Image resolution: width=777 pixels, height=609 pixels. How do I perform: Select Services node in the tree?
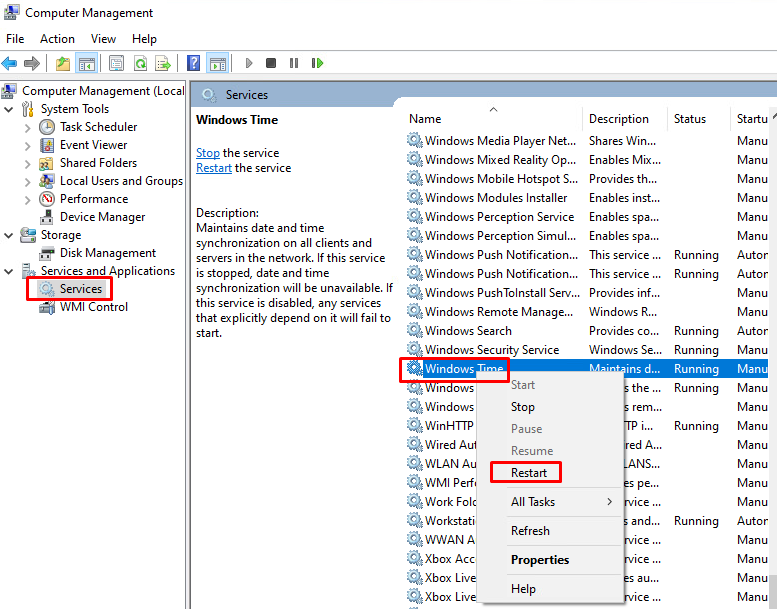coord(81,289)
